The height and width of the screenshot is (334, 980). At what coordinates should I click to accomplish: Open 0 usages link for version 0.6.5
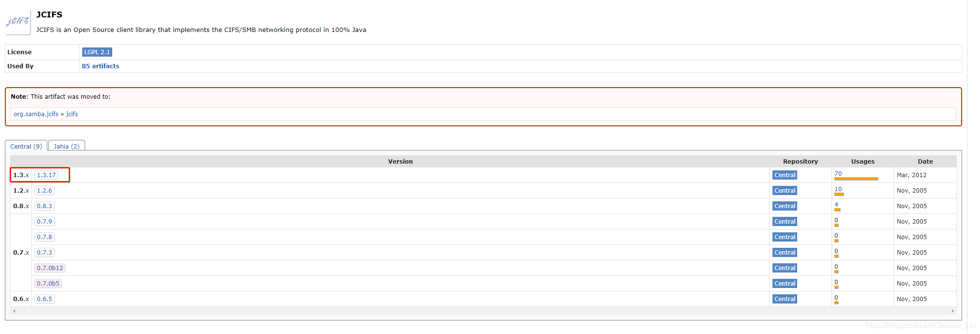click(x=836, y=298)
